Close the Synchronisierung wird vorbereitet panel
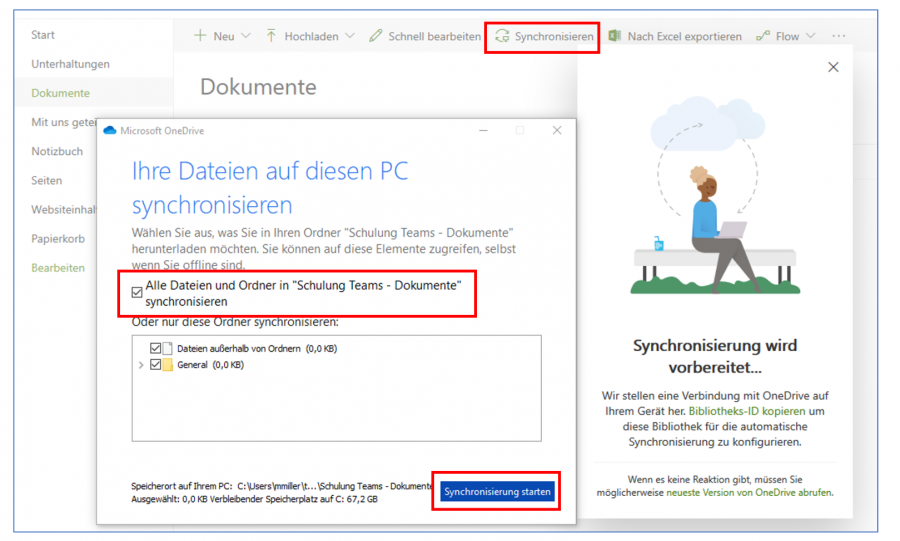The image size is (900, 541). pos(833,67)
